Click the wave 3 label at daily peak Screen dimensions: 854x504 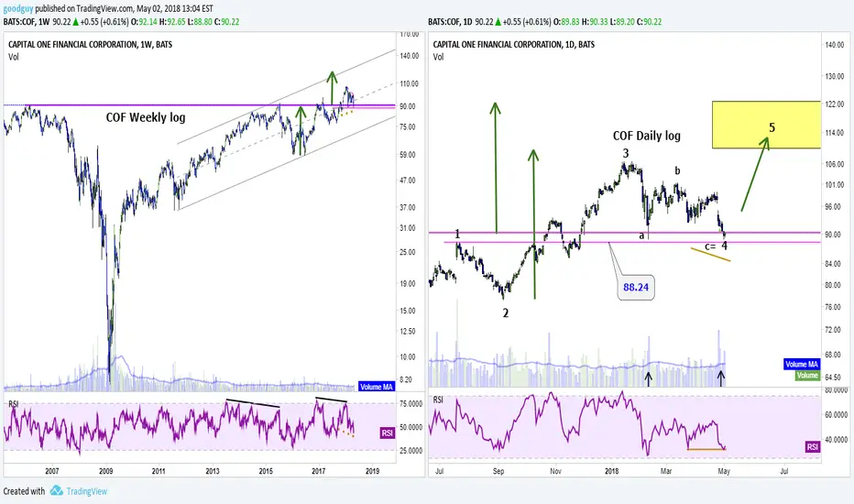coord(626,153)
